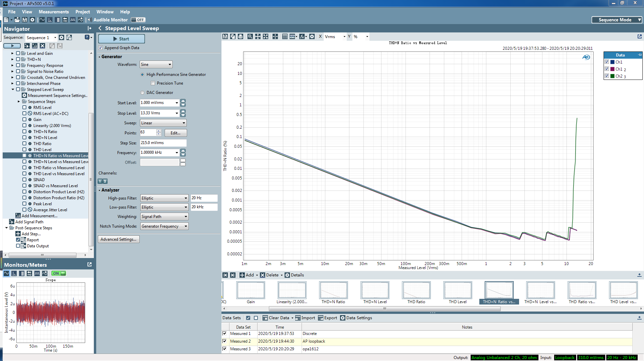Zoom graph to fit with expand arrows

pos(266,36)
